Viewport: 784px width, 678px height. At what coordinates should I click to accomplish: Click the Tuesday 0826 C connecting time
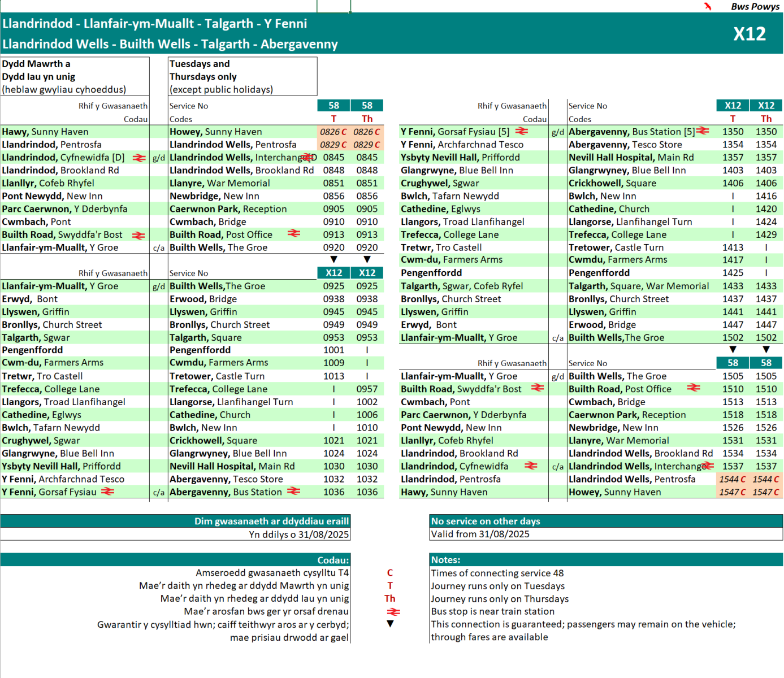pyautogui.click(x=333, y=132)
